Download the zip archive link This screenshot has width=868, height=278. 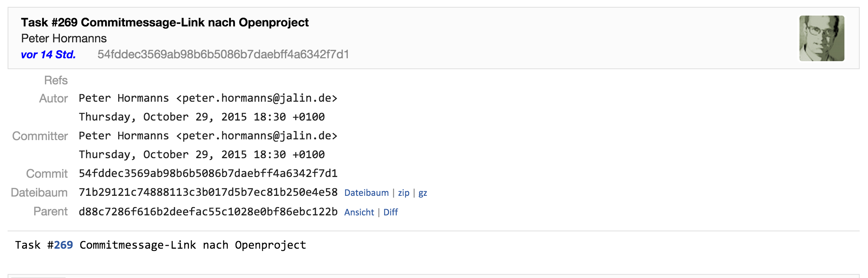coord(404,193)
